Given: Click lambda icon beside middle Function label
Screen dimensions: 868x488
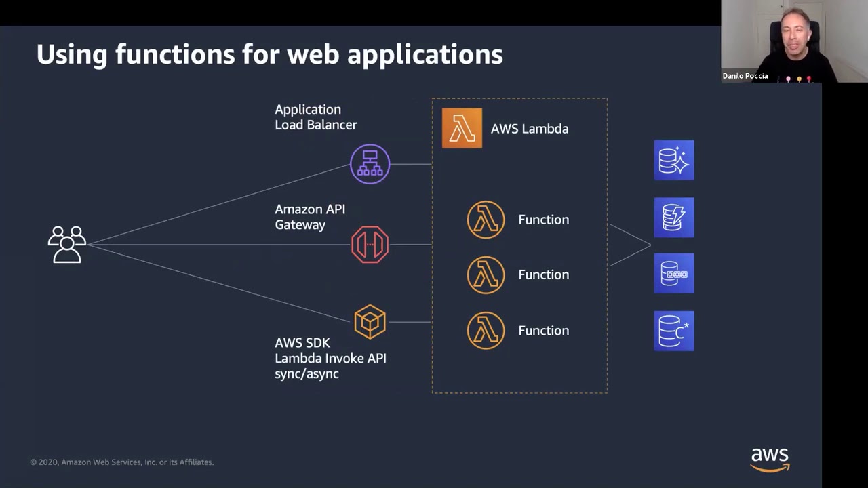Looking at the screenshot, I should [486, 274].
